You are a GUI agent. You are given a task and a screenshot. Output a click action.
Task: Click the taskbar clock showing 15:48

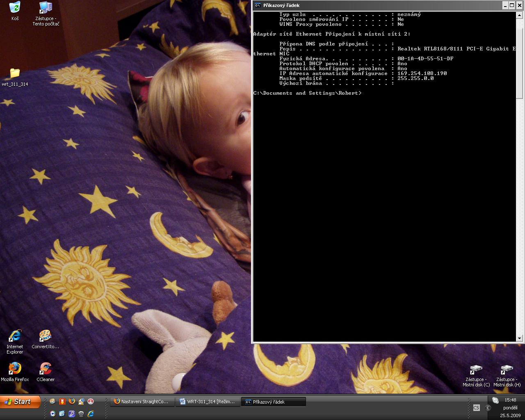point(510,400)
